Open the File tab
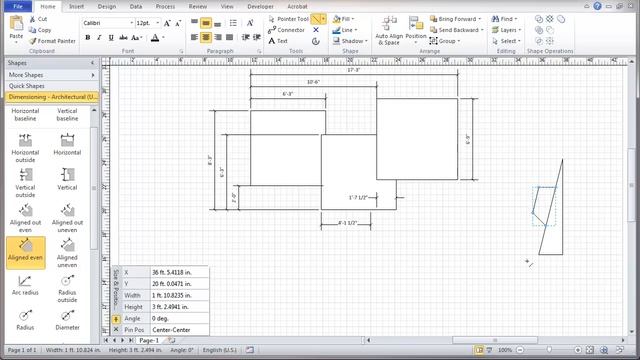This screenshot has height=360, width=640. tap(18, 6)
